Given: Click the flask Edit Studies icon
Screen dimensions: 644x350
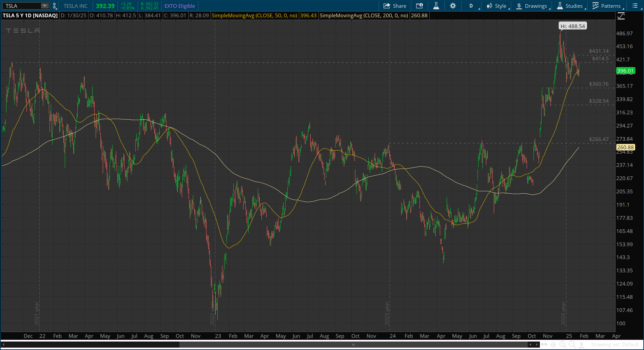Looking at the screenshot, I should [436, 6].
